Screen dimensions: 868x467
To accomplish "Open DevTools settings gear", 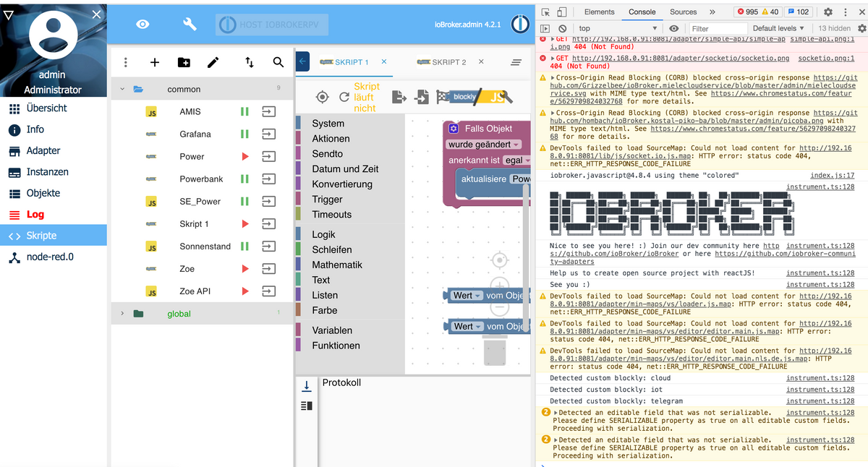I will coord(828,12).
